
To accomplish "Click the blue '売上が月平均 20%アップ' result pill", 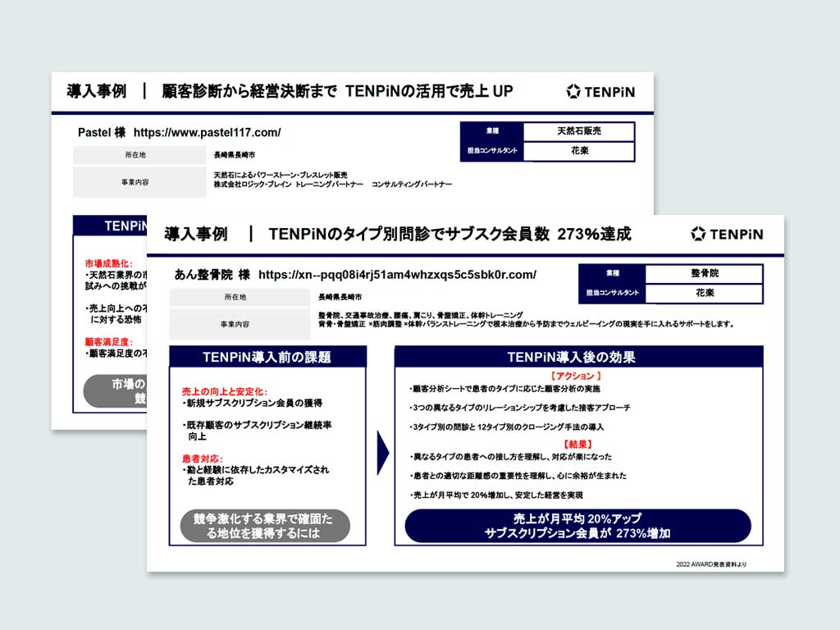I will pyautogui.click(x=577, y=526).
